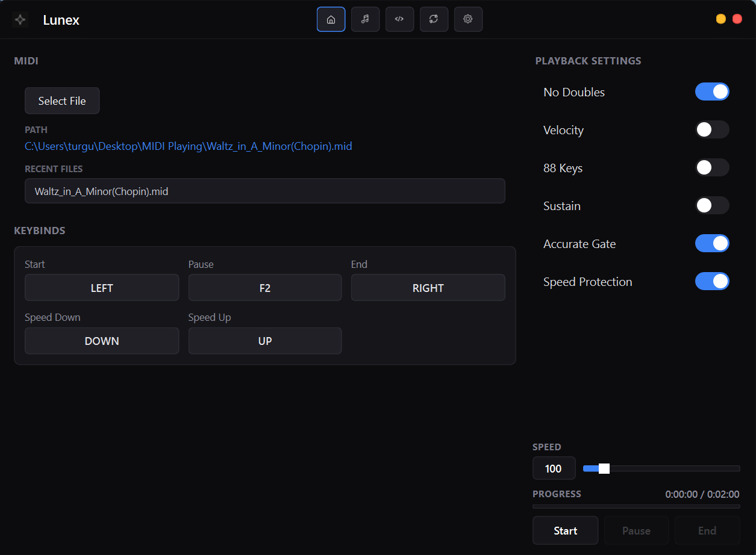Click the blue MIDI file path link
Screen dimensions: 756x555
pyautogui.click(x=188, y=146)
